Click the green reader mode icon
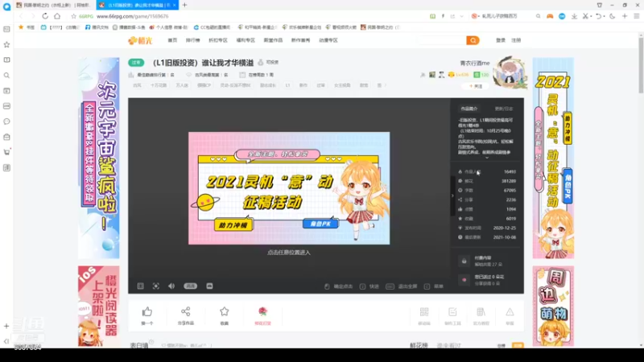This screenshot has width=644, height=362. pyautogui.click(x=432, y=16)
